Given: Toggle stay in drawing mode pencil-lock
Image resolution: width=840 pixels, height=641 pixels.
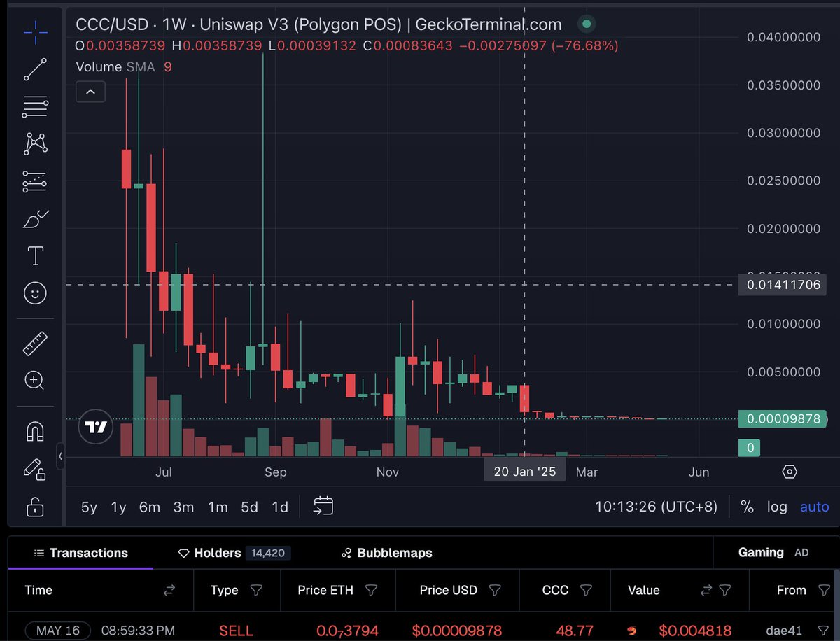Looking at the screenshot, I should 35,469.
